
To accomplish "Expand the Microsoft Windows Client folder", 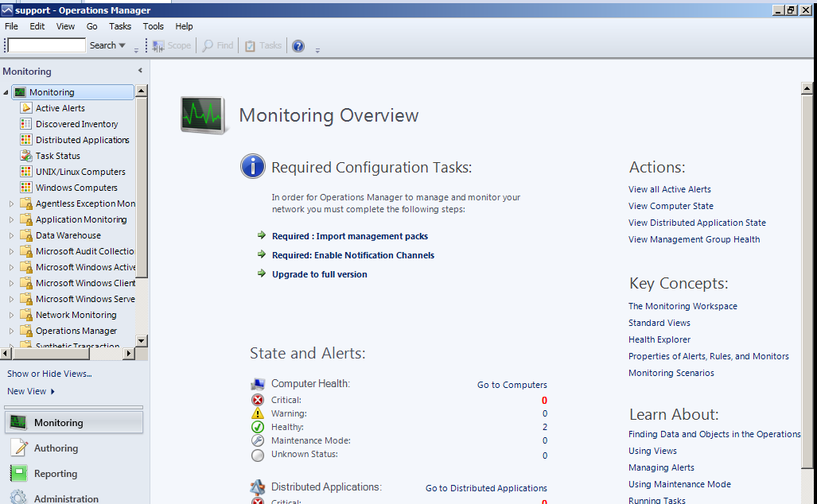I will coord(11,283).
